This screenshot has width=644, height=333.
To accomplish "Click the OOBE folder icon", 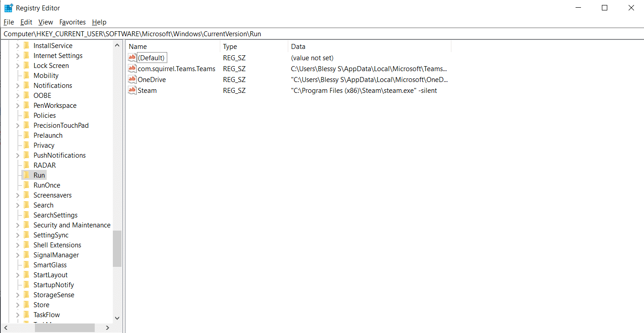I will pyautogui.click(x=26, y=96).
